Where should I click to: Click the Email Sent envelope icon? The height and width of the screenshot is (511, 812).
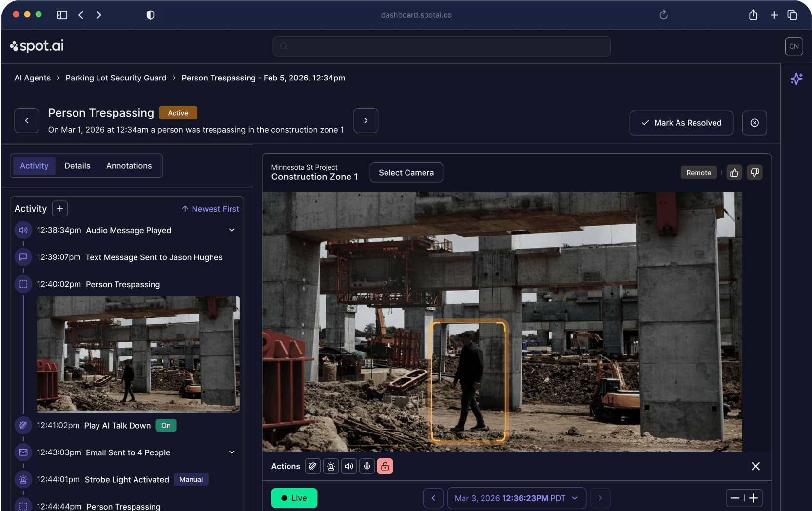click(x=23, y=452)
